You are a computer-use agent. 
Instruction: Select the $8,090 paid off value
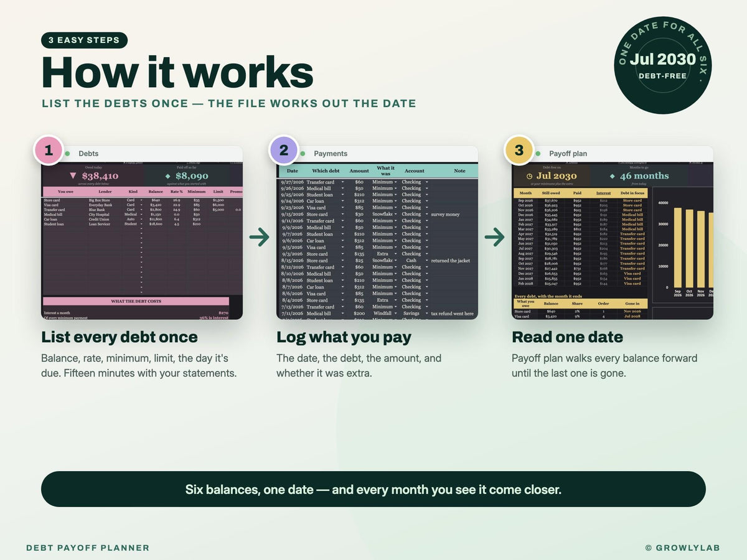click(x=192, y=176)
